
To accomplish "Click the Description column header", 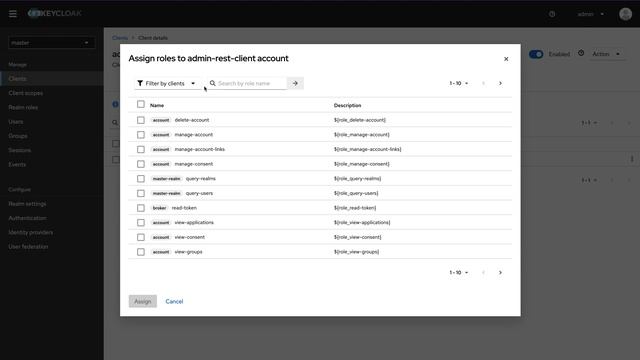I will pos(347,105).
